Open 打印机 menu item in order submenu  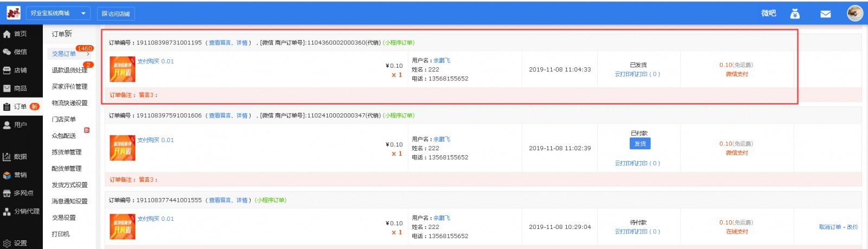click(61, 234)
